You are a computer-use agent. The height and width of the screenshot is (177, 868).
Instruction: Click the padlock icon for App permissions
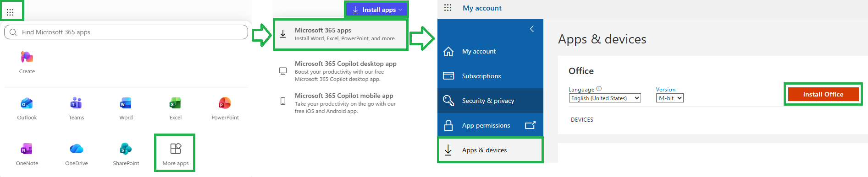coord(448,125)
